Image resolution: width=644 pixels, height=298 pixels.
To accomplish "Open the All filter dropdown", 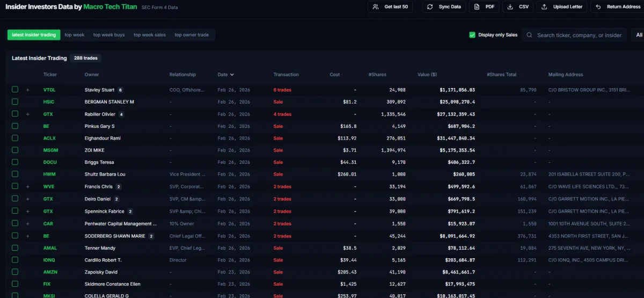I will point(639,35).
